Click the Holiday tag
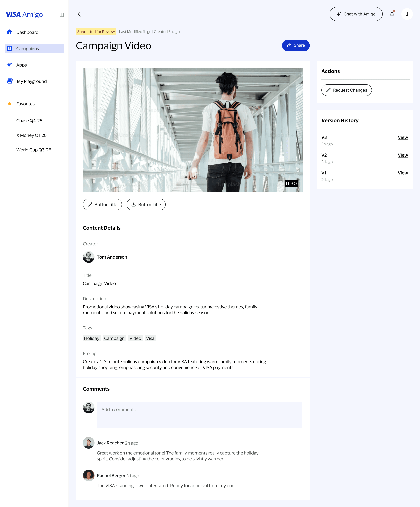The image size is (420, 507). point(91,338)
